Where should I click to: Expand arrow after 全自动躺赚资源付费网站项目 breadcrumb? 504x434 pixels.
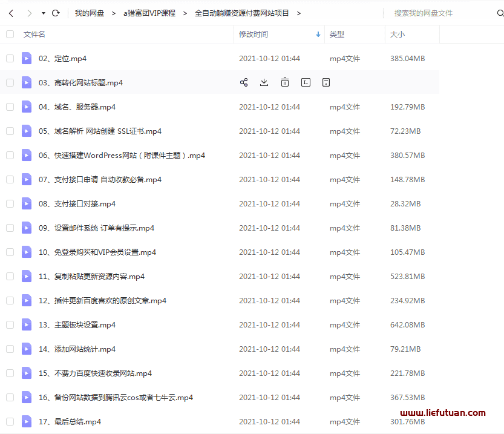[x=299, y=13]
